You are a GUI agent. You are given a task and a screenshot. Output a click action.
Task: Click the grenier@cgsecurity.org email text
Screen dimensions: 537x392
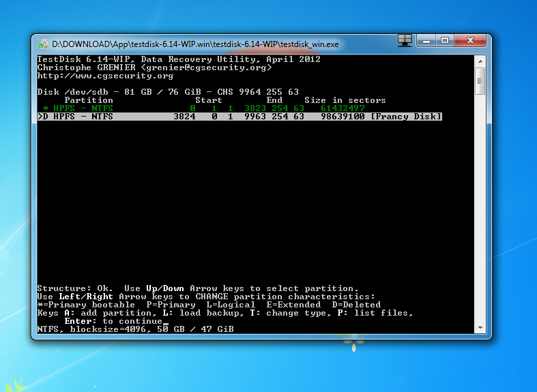(206, 67)
